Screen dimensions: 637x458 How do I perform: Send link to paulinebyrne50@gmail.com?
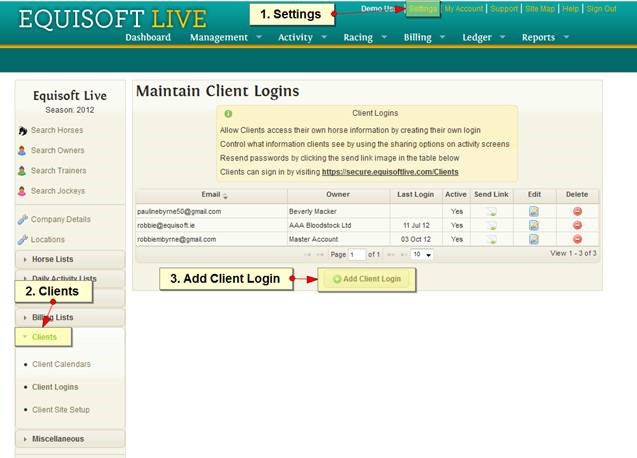pos(492,211)
